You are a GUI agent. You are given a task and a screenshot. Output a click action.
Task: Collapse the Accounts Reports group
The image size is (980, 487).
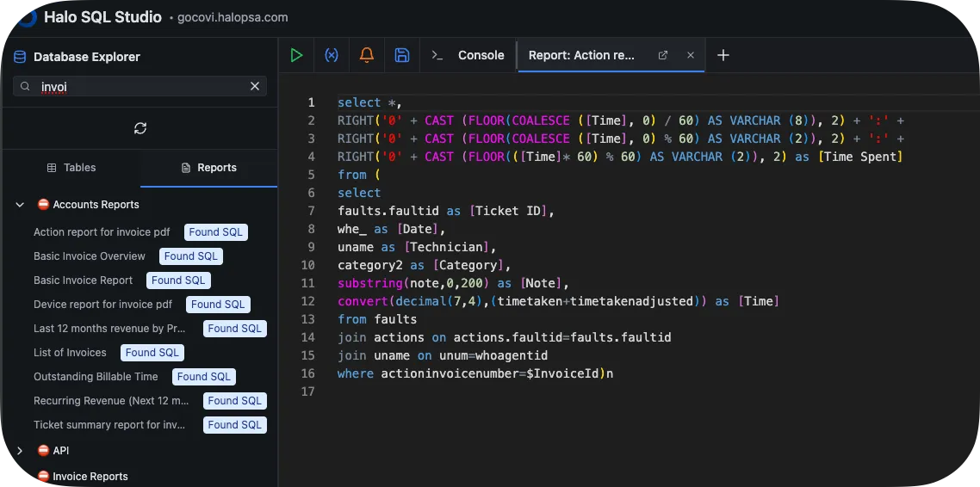(20, 205)
